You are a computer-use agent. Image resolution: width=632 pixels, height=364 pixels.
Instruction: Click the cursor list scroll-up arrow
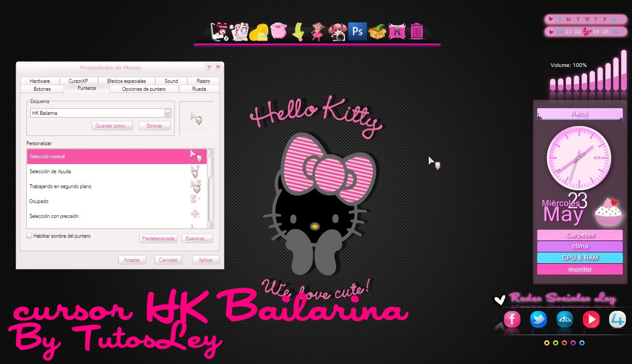pos(210,152)
